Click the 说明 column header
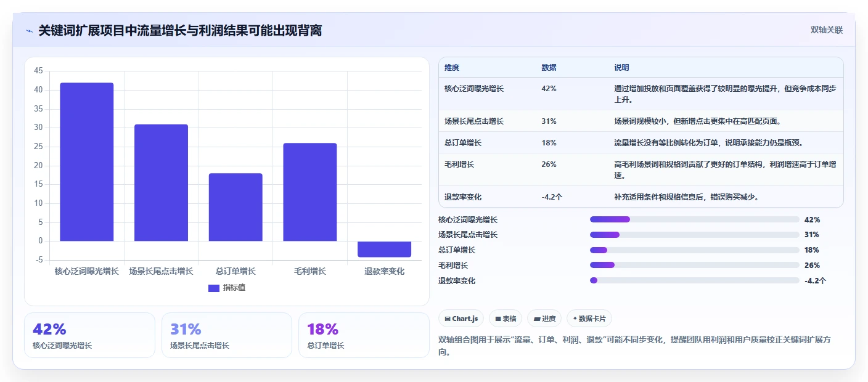 pos(621,68)
